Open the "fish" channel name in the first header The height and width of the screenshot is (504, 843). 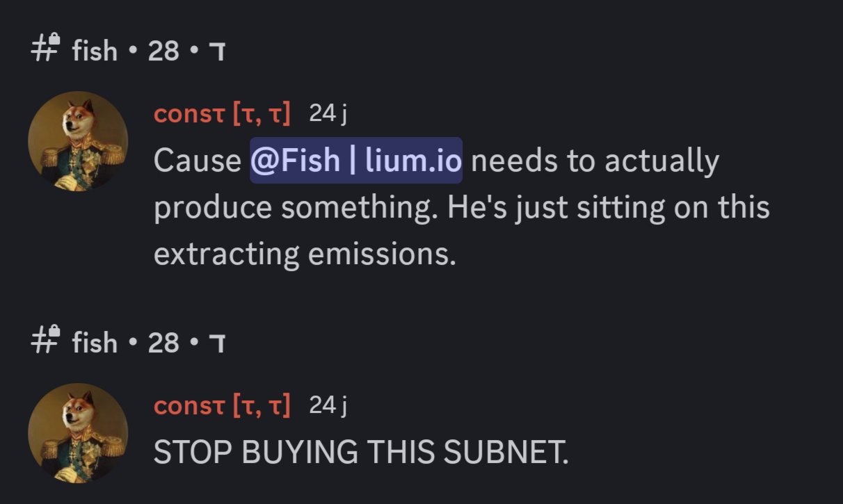(x=95, y=51)
